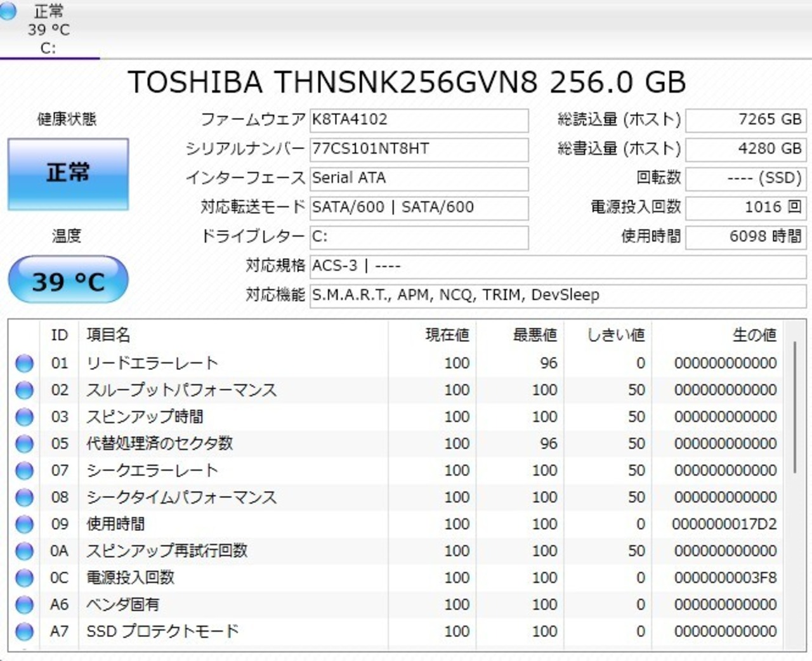Click status orb for SSD プロテクトモード row

(x=24, y=632)
